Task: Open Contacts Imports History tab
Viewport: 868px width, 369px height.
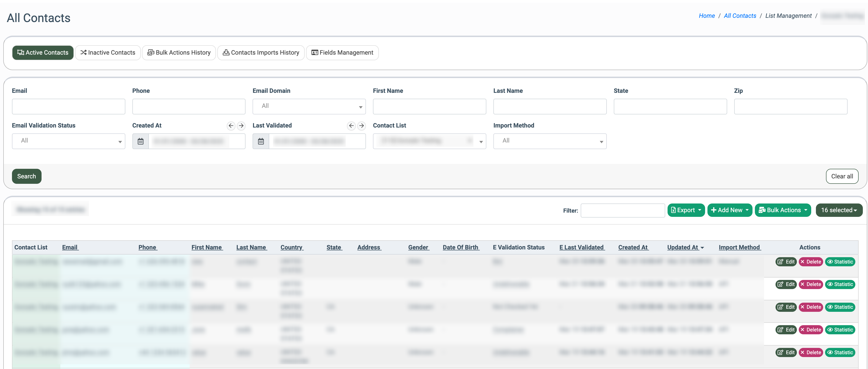Action: 261,53
